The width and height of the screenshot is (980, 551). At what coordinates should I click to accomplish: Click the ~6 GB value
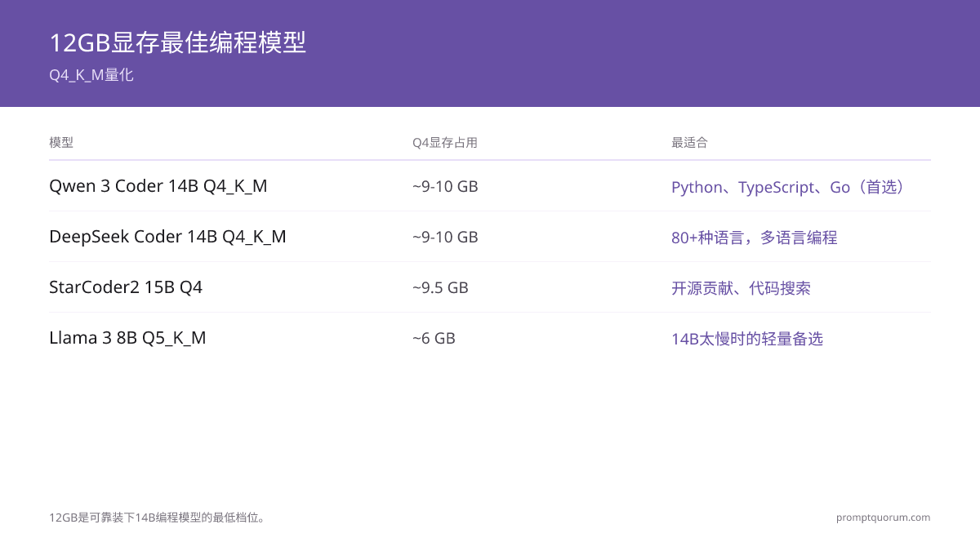(x=434, y=339)
